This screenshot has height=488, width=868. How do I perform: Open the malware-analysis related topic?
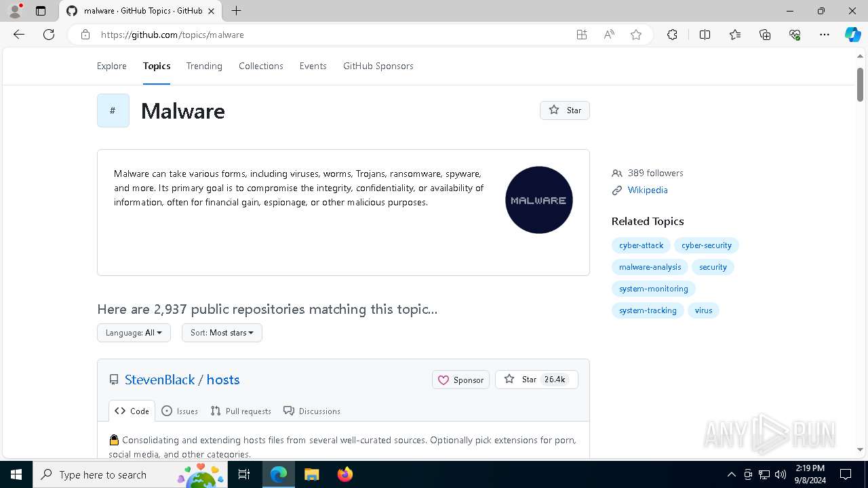(650, 267)
